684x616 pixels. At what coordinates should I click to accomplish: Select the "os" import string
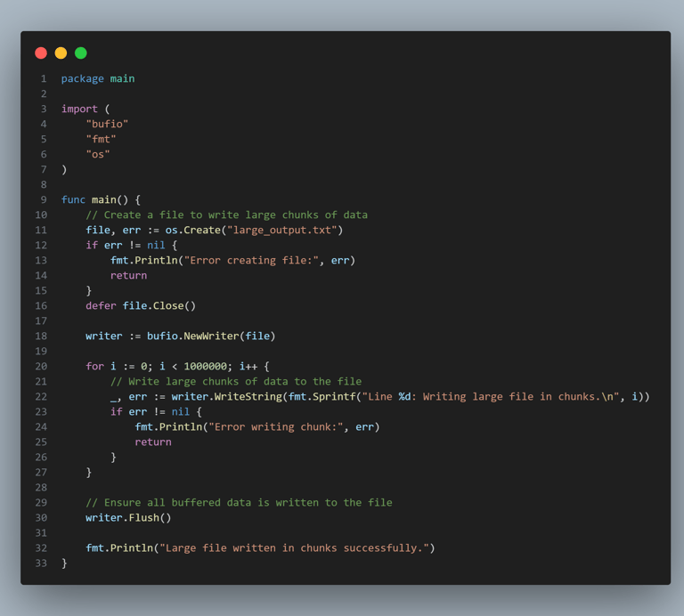pos(98,154)
